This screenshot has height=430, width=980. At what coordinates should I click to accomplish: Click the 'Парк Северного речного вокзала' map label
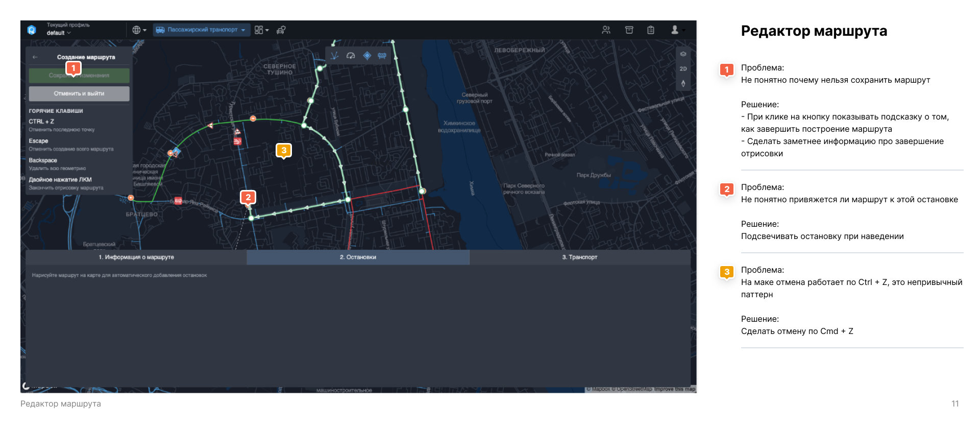pyautogui.click(x=524, y=189)
